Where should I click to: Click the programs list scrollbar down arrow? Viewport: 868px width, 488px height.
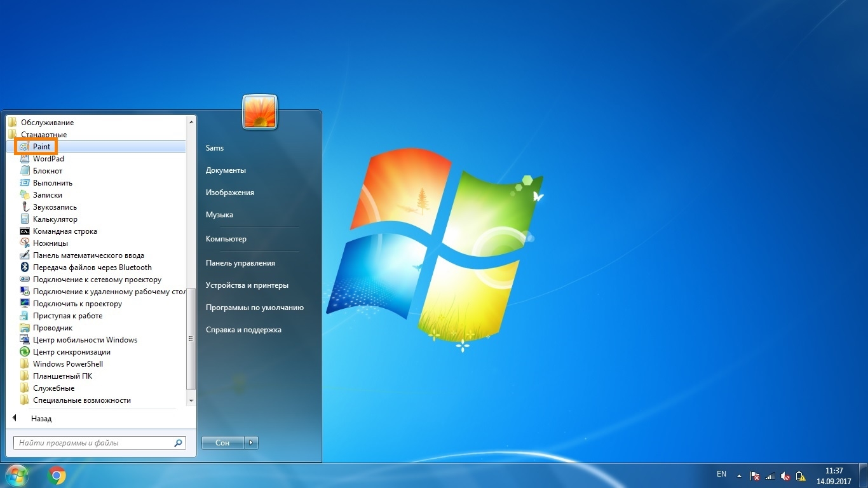(191, 401)
